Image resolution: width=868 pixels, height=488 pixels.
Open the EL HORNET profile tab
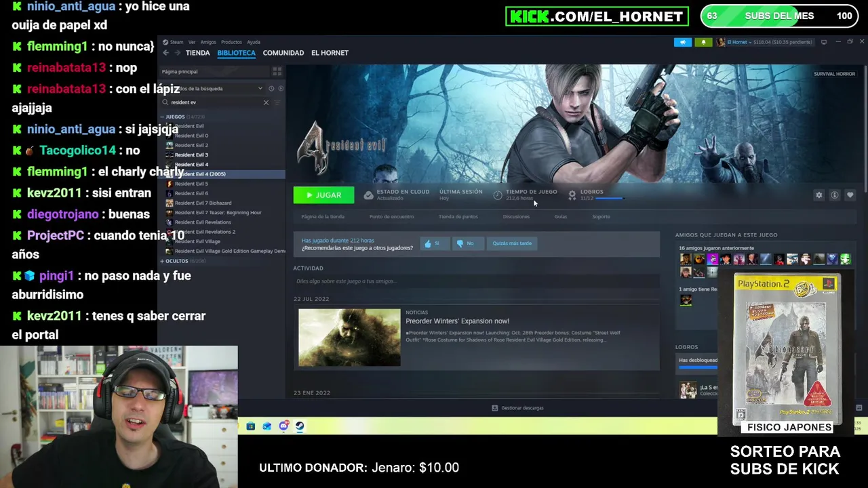pos(330,53)
